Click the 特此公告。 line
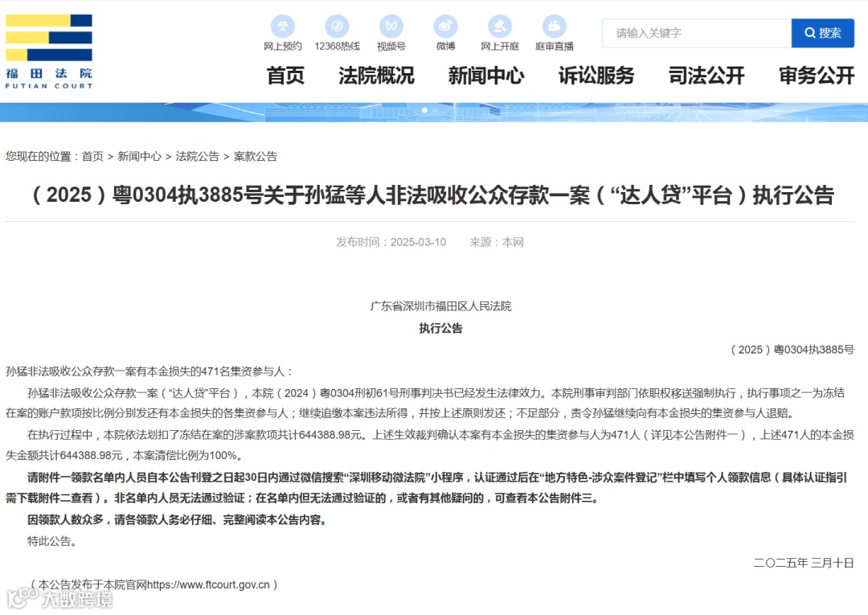Viewport: 868px width, 615px height. [x=52, y=541]
